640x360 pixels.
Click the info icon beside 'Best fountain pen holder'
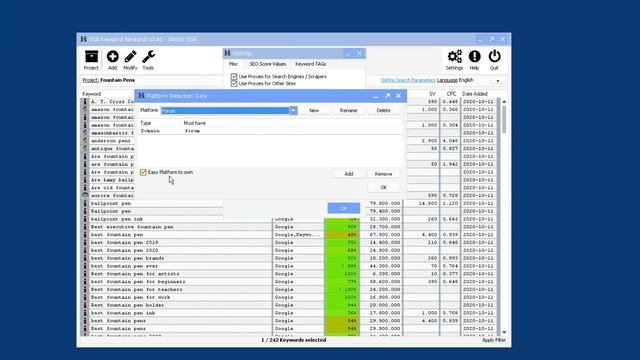tap(85, 305)
